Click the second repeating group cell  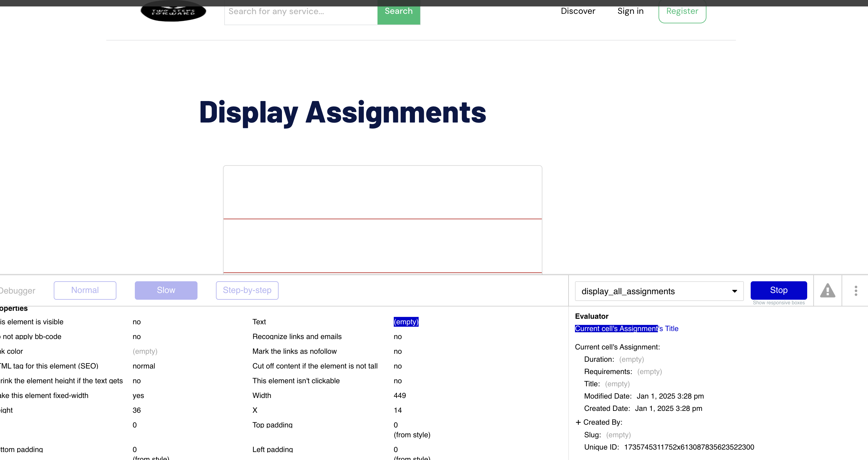[x=382, y=246]
